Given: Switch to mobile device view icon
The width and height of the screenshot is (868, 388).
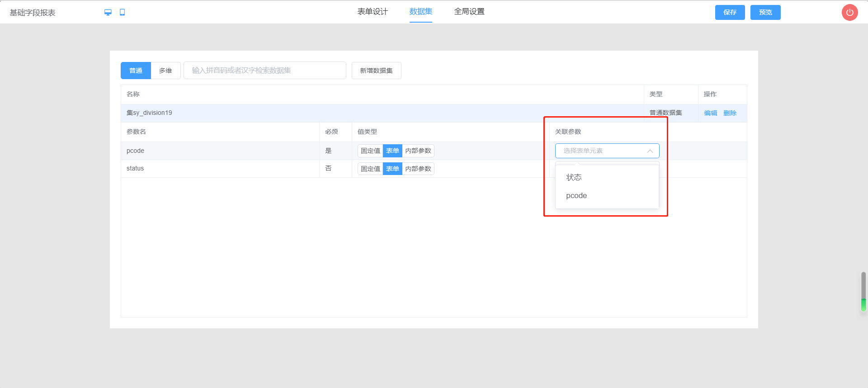Looking at the screenshot, I should click(122, 12).
